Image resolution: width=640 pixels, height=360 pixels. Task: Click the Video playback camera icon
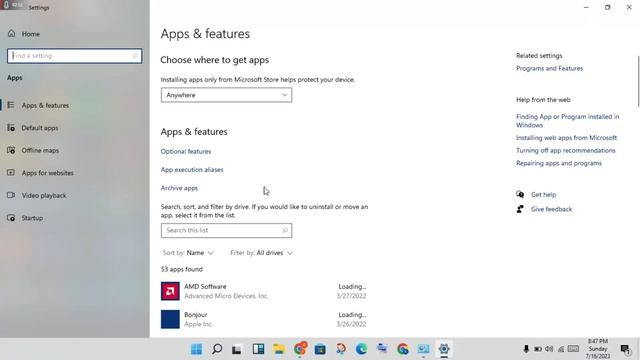[11, 195]
